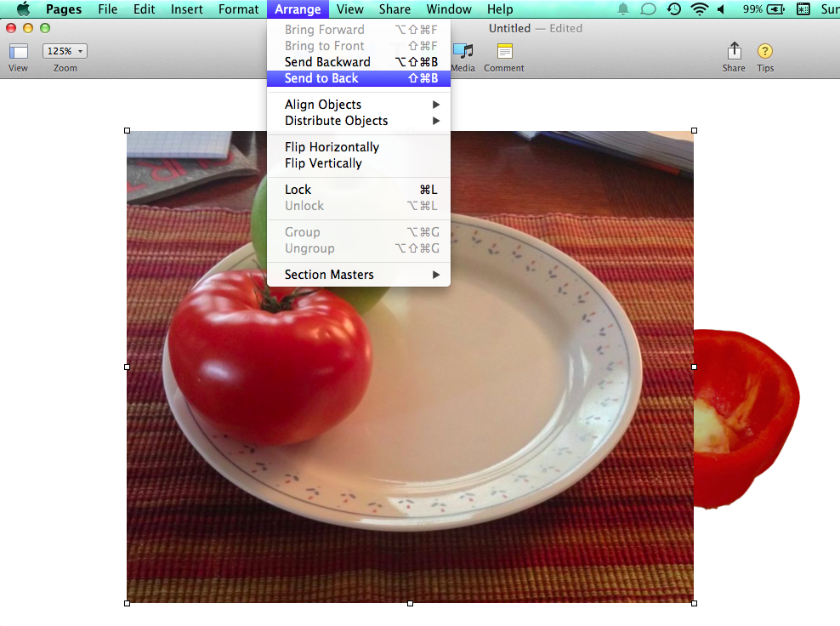
Task: Open the View options in the toolbar
Action: 18,52
